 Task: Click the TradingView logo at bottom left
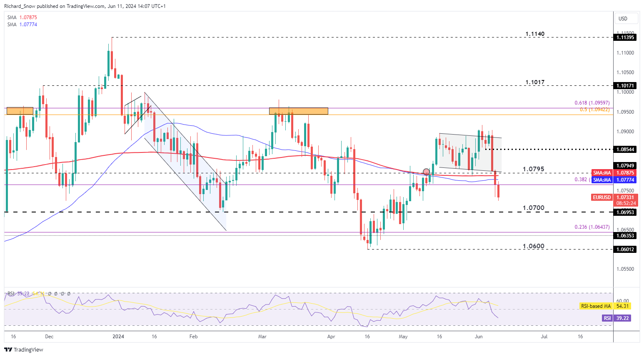pos(24,350)
